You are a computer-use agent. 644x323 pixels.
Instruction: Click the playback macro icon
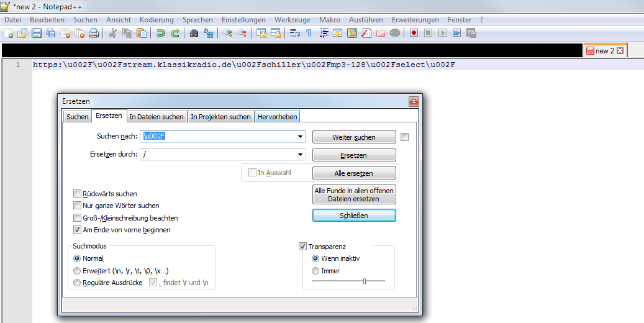pyautogui.click(x=442, y=34)
